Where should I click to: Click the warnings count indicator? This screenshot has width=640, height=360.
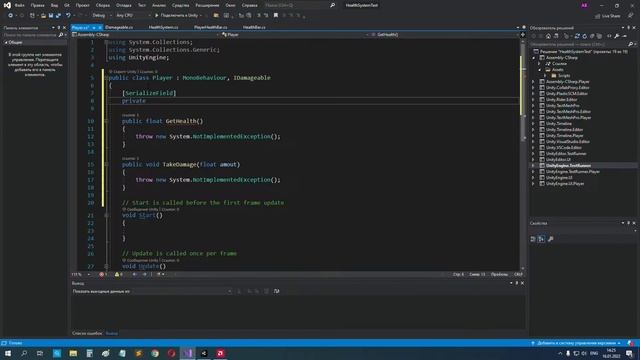click(x=119, y=274)
